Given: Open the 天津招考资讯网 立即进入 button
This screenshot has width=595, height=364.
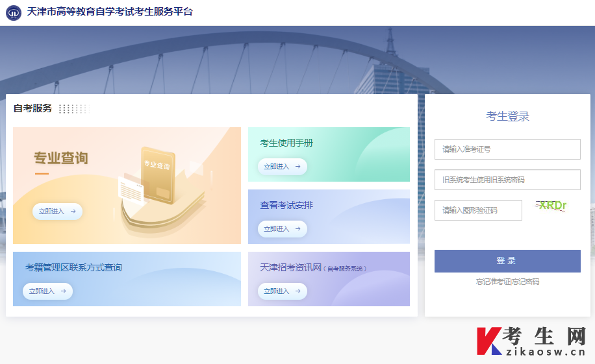Looking at the screenshot, I should [283, 291].
